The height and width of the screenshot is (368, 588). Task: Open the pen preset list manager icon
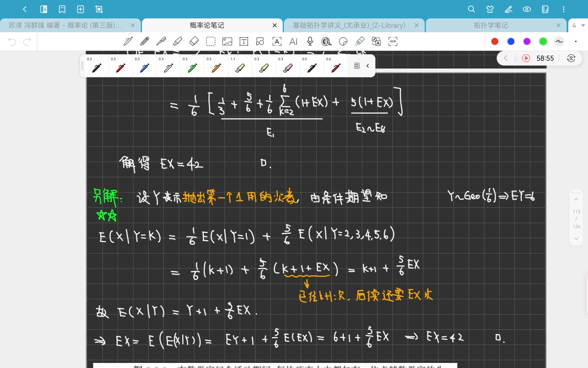point(357,66)
